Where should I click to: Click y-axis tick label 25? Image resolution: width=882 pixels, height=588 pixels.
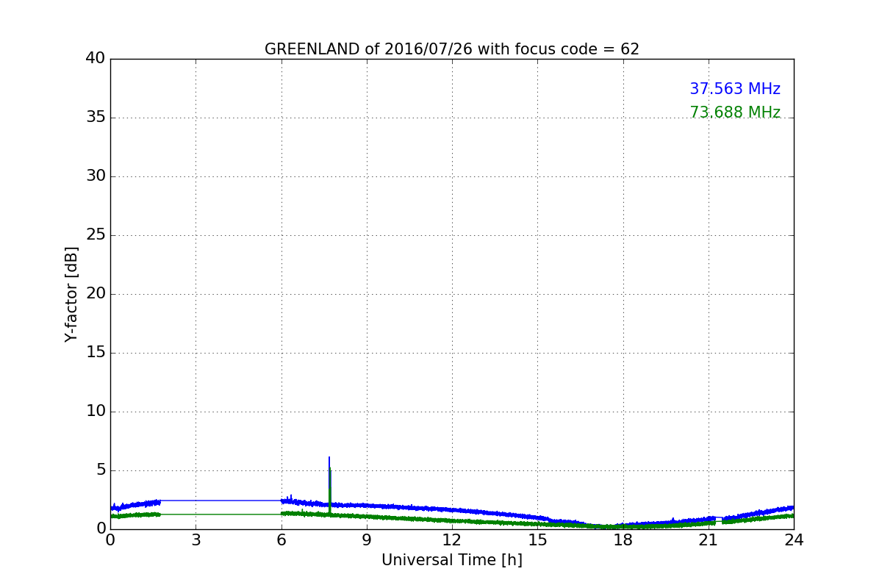coord(96,235)
